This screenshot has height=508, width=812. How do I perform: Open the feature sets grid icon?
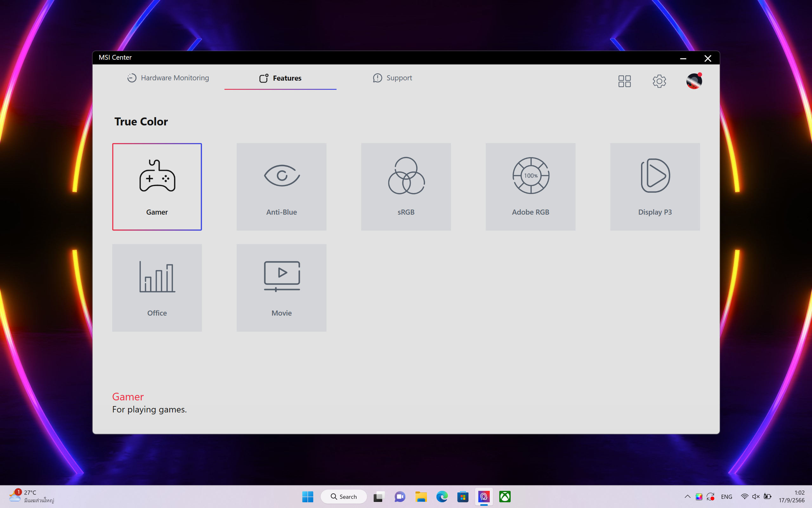(625, 81)
